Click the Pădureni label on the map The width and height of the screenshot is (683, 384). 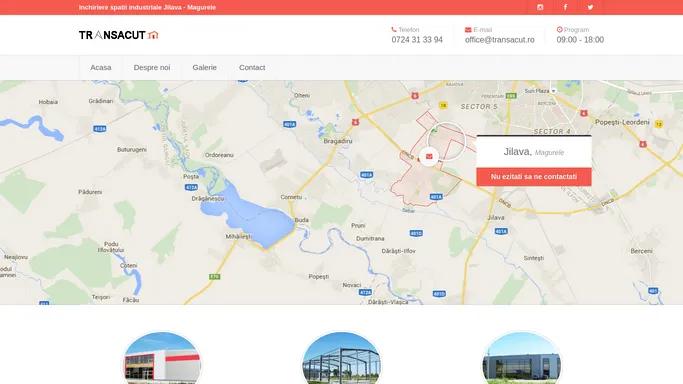pyautogui.click(x=90, y=192)
